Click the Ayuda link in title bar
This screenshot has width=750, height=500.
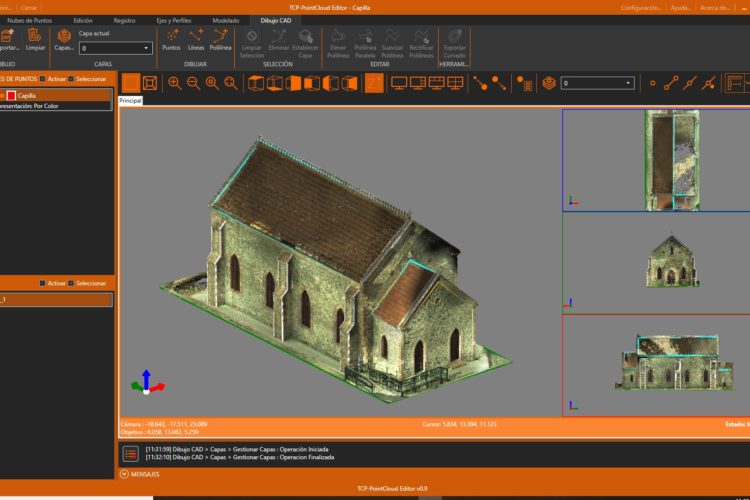(x=681, y=7)
